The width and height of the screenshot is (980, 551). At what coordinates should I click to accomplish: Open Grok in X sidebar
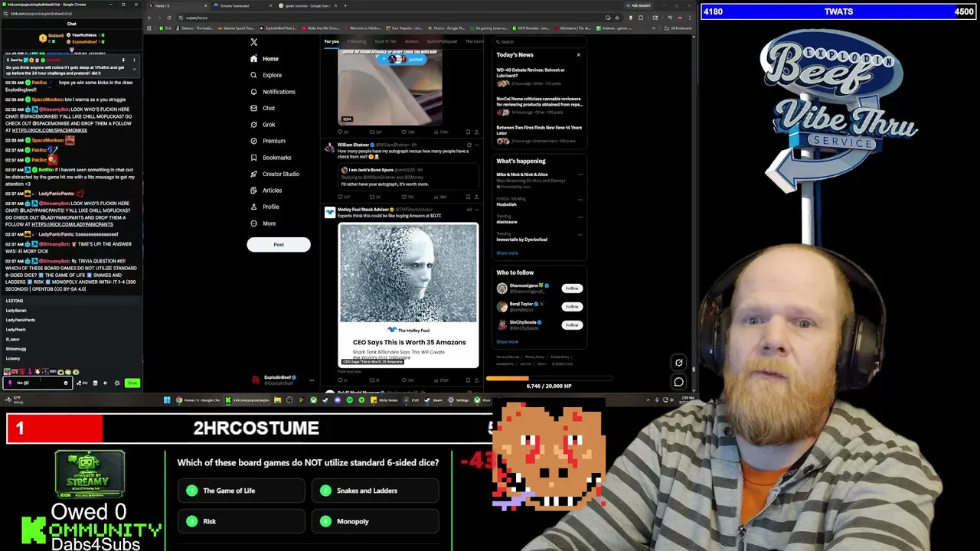point(263,125)
